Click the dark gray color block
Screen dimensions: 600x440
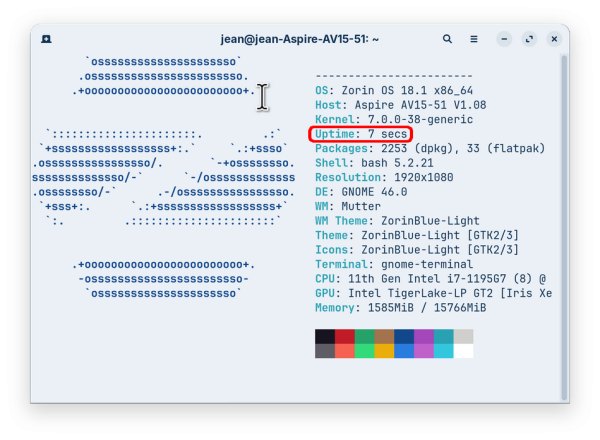325,351
